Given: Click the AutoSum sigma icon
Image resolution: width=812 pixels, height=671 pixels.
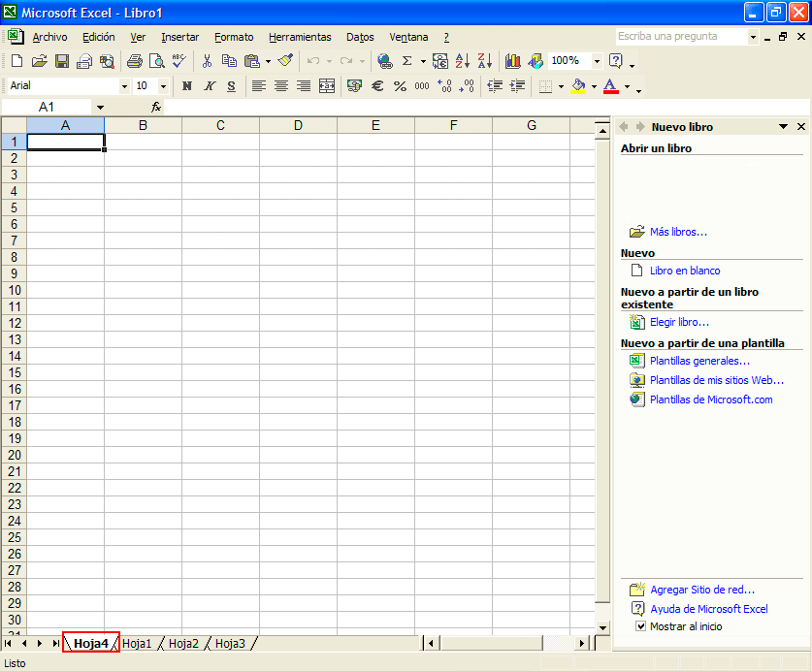Looking at the screenshot, I should (407, 61).
